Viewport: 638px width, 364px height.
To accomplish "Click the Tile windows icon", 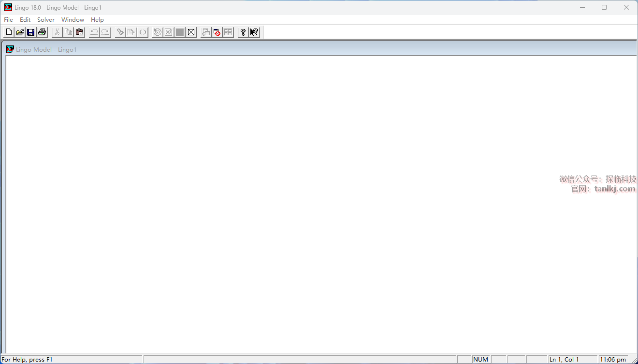I will (228, 32).
